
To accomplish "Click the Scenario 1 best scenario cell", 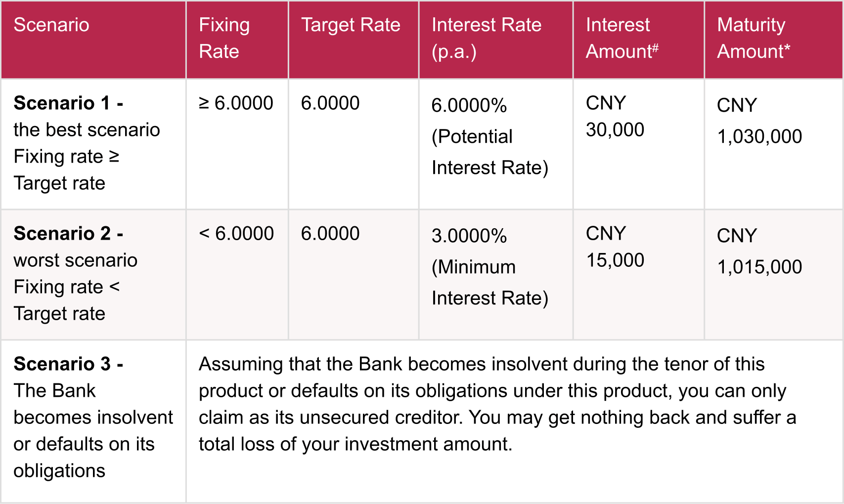I will [93, 144].
